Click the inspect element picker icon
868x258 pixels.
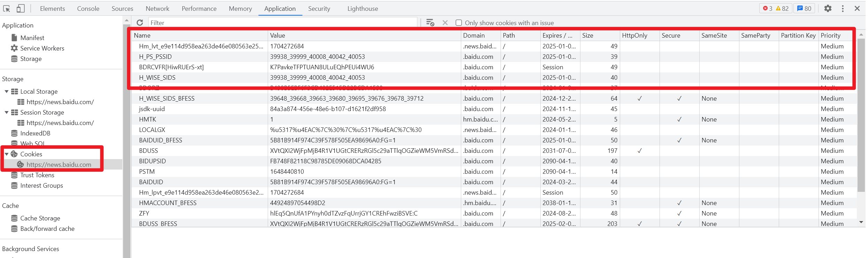7,8
